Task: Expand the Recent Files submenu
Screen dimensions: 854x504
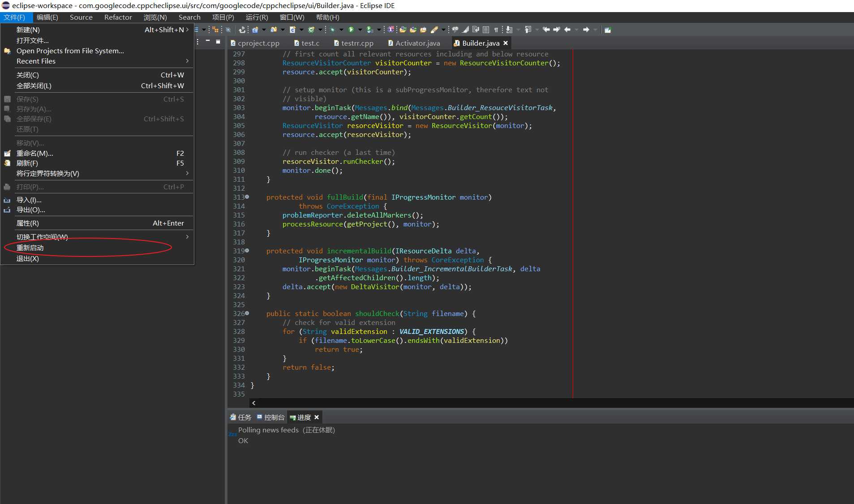Action: [97, 61]
